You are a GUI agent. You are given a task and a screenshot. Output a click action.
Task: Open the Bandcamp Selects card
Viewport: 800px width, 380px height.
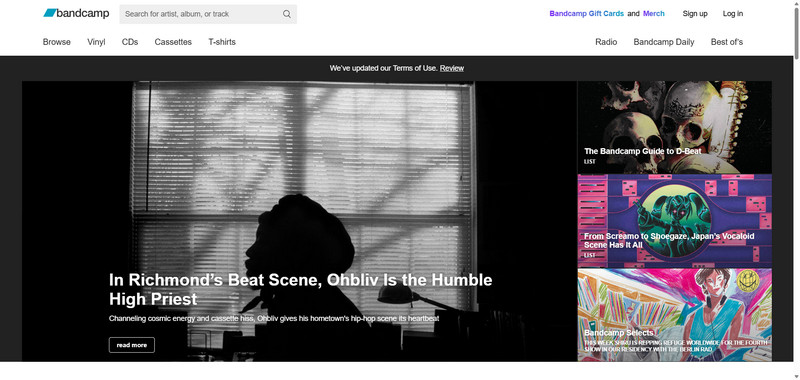(x=674, y=315)
